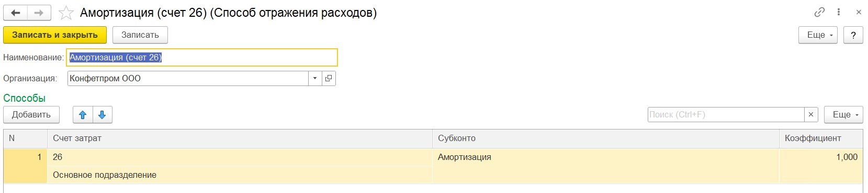Open the Конфетпром ООО organization card icon
Viewport: 868px width, 193px height.
click(329, 79)
